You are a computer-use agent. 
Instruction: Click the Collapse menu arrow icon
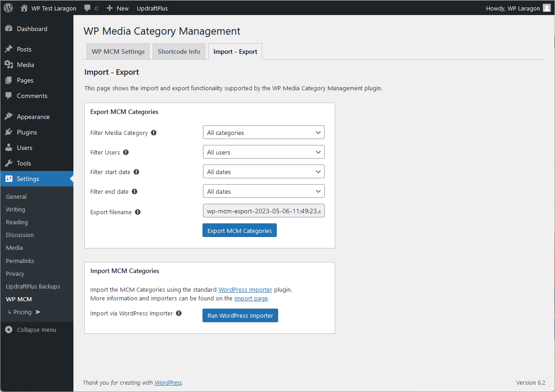[x=9, y=330]
